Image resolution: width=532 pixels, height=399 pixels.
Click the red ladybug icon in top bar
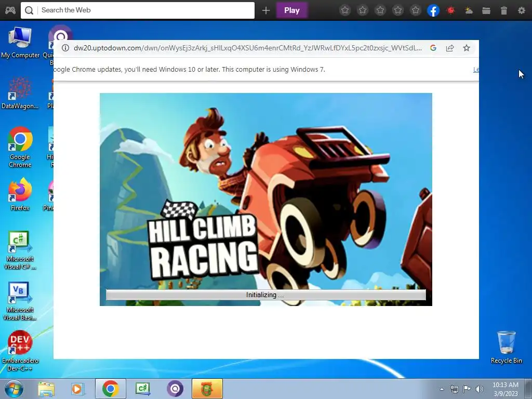(x=451, y=10)
